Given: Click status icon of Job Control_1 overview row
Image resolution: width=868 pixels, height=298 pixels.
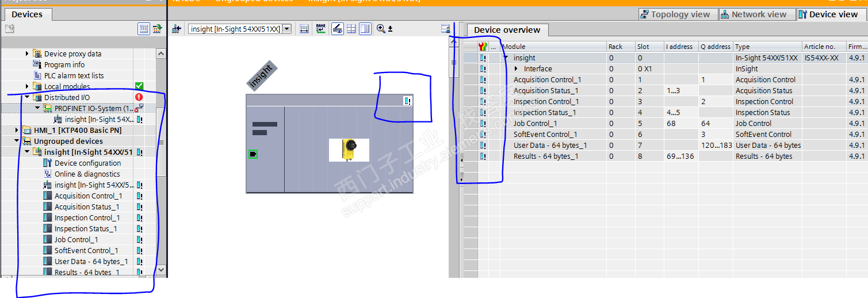Looking at the screenshot, I should tap(483, 123).
